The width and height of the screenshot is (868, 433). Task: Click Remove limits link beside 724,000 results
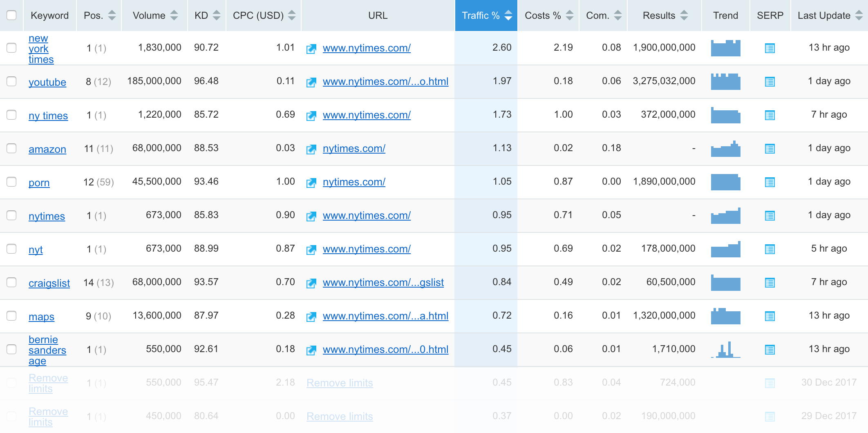[340, 383]
